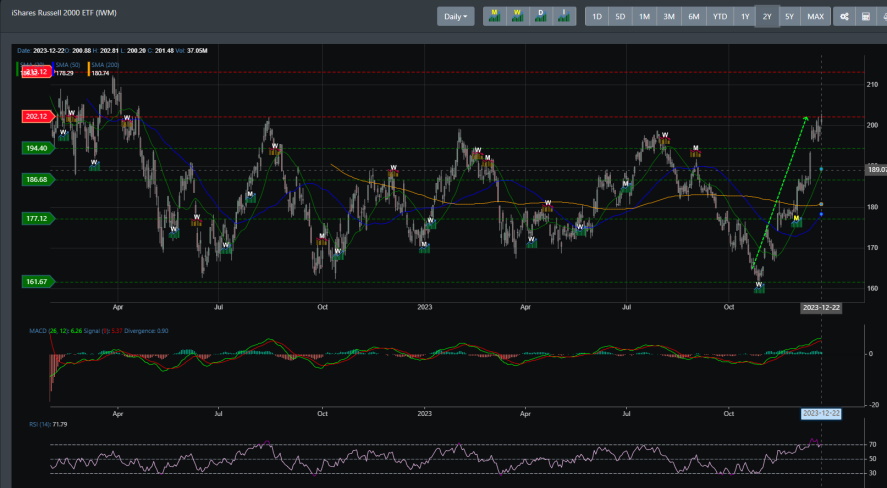Click the iShares Russell 2000 ETF (IWM) title
The height and width of the screenshot is (488, 887).
click(x=64, y=13)
